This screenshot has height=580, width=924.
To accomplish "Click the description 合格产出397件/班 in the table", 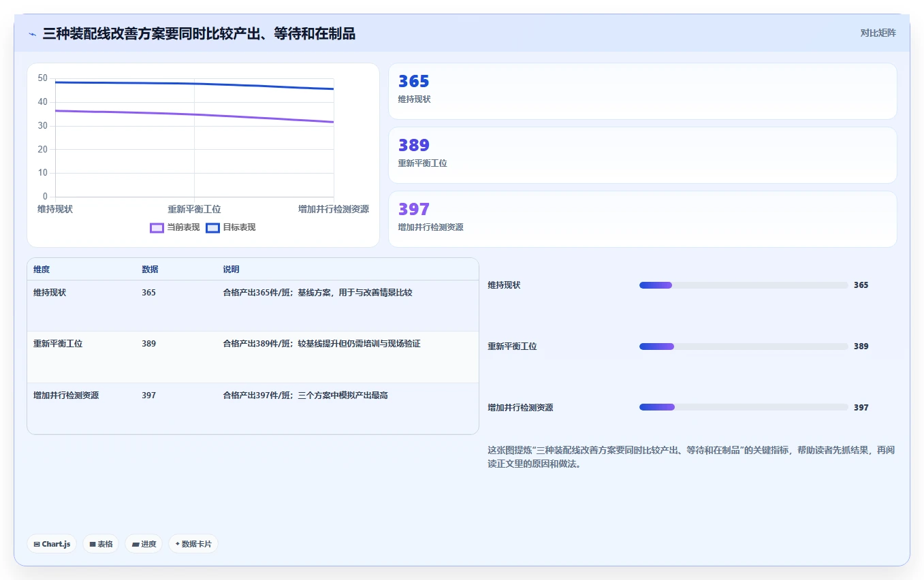I will pyautogui.click(x=305, y=396).
